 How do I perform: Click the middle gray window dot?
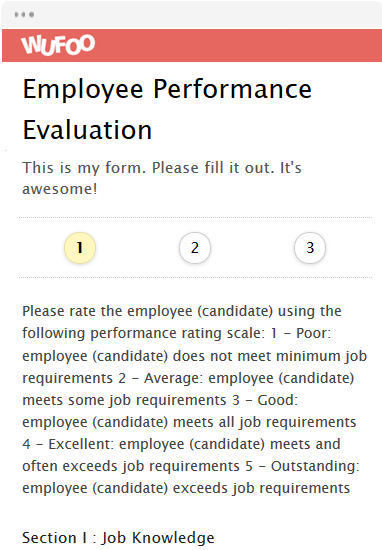[24, 14]
